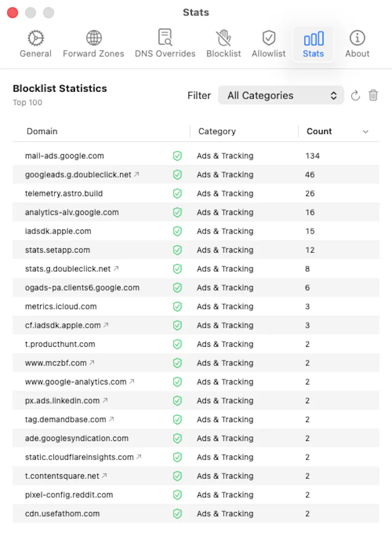Click shield icon for telemetry.astro.build
The image size is (392, 540).
[177, 194]
